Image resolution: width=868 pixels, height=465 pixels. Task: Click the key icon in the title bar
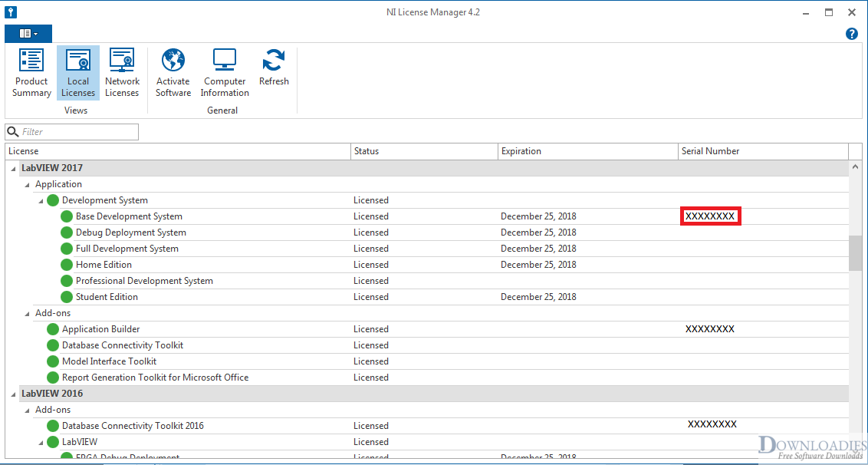point(11,12)
